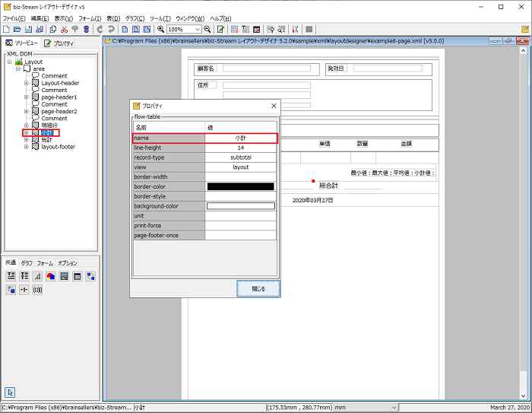
Task: Click the gray square stop icon
Action: point(309,29)
